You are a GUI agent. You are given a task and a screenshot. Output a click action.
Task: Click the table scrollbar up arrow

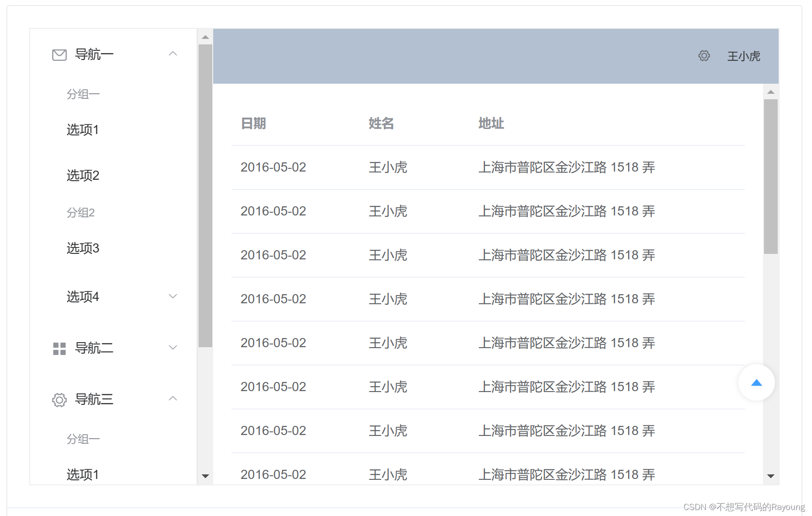click(771, 92)
